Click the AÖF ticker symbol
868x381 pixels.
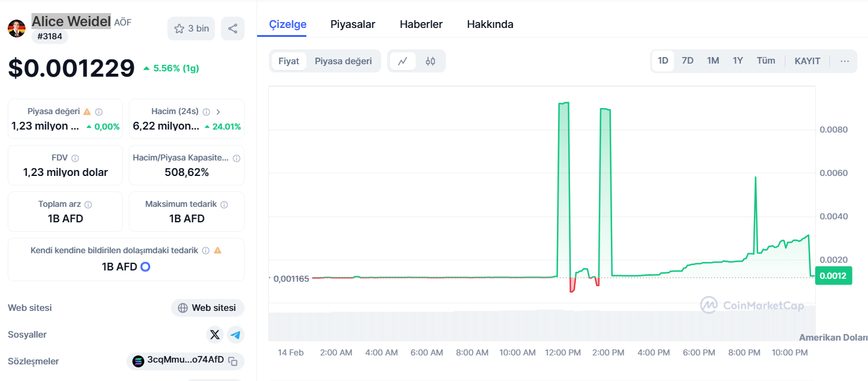pos(123,23)
